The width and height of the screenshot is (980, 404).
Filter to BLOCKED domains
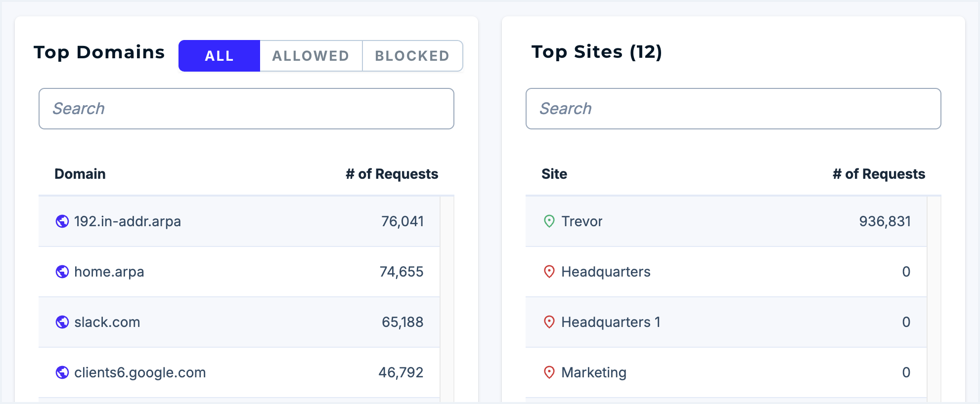click(412, 56)
